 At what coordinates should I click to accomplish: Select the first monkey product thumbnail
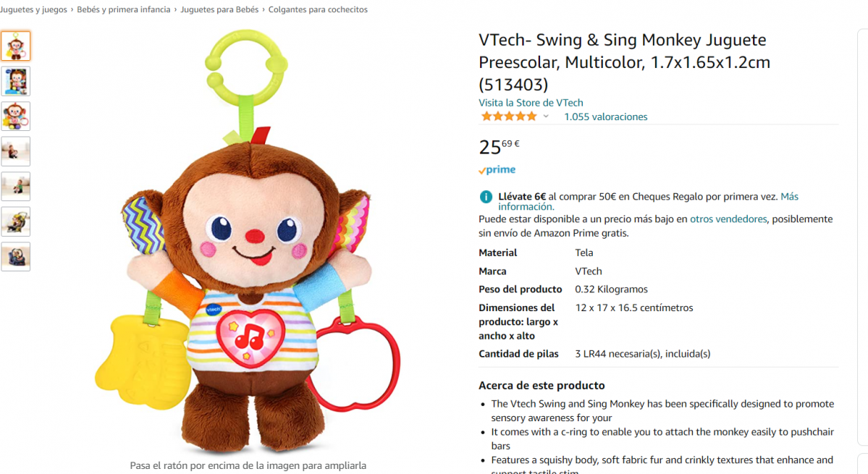pos(15,46)
